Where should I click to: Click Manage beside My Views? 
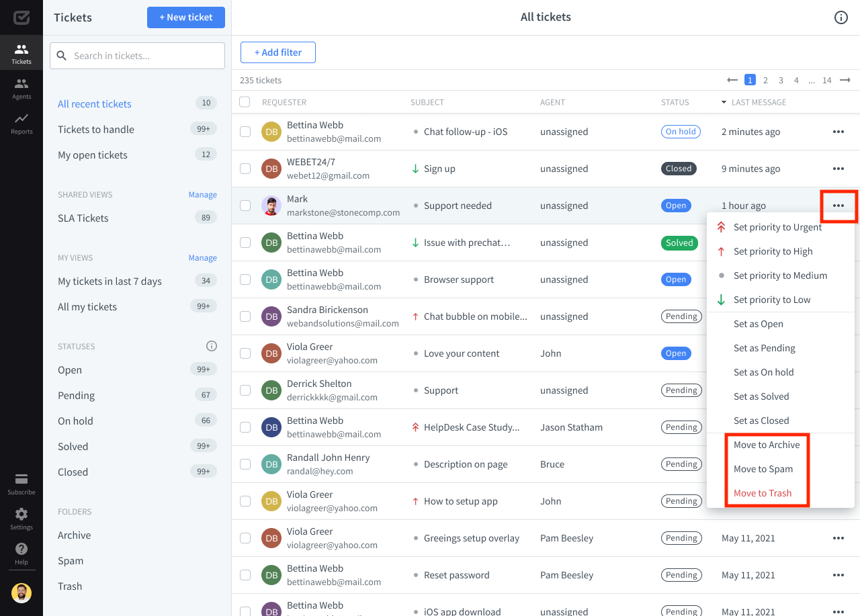tap(202, 258)
